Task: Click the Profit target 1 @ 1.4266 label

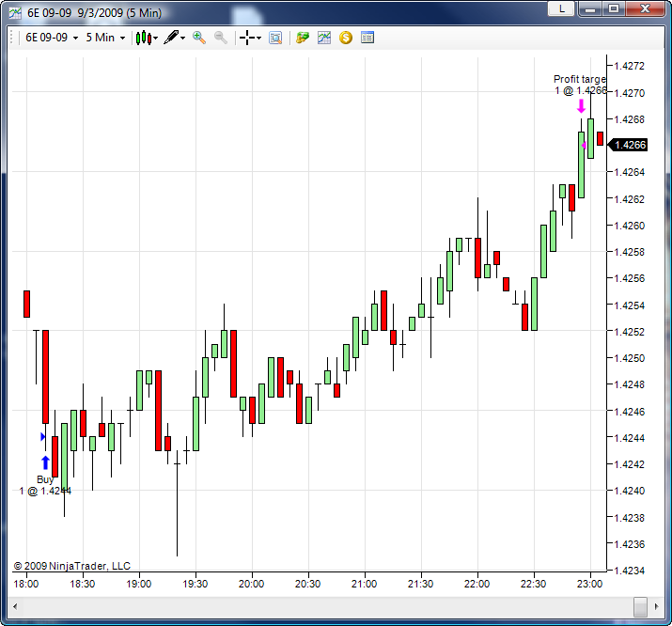Action: pos(580,85)
